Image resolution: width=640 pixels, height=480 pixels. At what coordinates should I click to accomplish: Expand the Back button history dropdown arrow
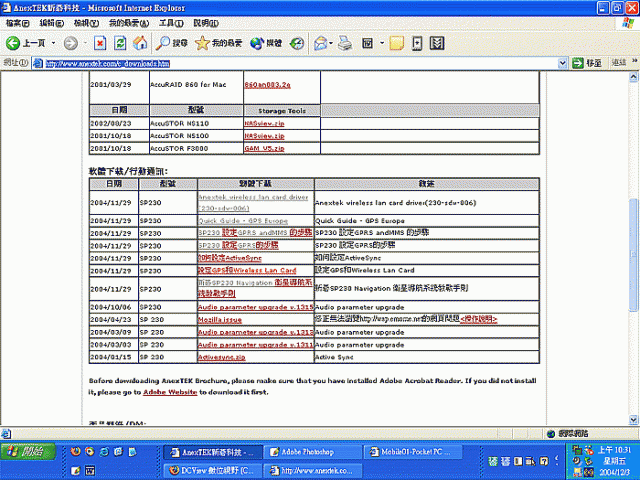point(52,43)
